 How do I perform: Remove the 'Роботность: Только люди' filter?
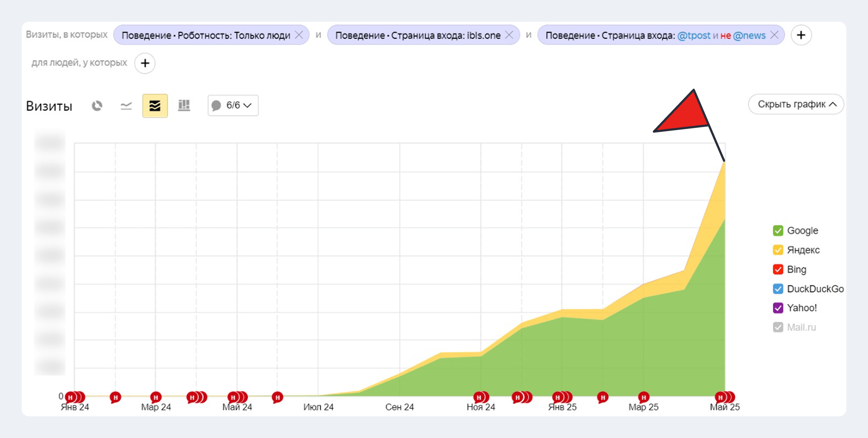[299, 35]
